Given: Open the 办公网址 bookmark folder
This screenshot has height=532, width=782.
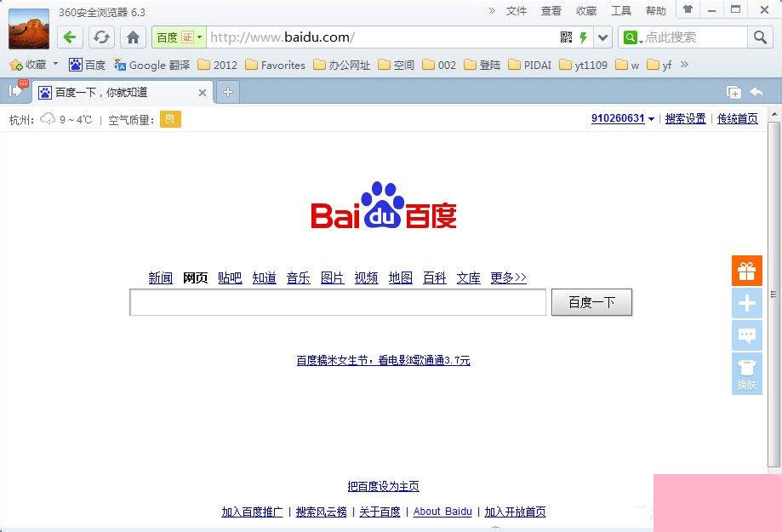Looking at the screenshot, I should (341, 65).
